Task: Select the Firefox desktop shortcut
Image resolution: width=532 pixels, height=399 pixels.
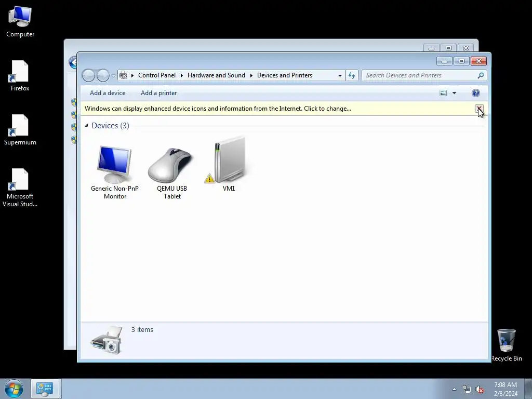Action: coord(20,76)
